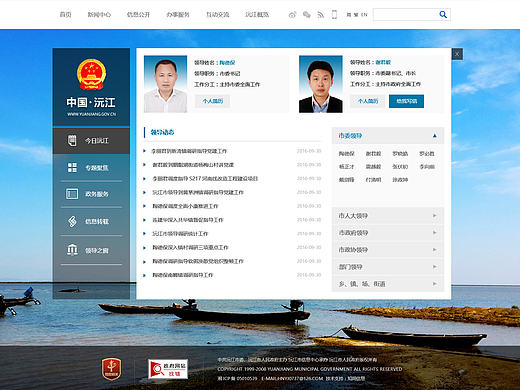The width and height of the screenshot is (520, 390).
Task: Open the 沅江概览 menu item
Action: pyautogui.click(x=257, y=15)
